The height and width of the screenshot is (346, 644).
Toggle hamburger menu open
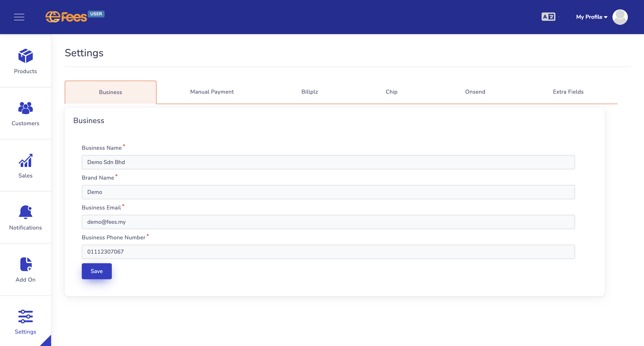tap(19, 17)
